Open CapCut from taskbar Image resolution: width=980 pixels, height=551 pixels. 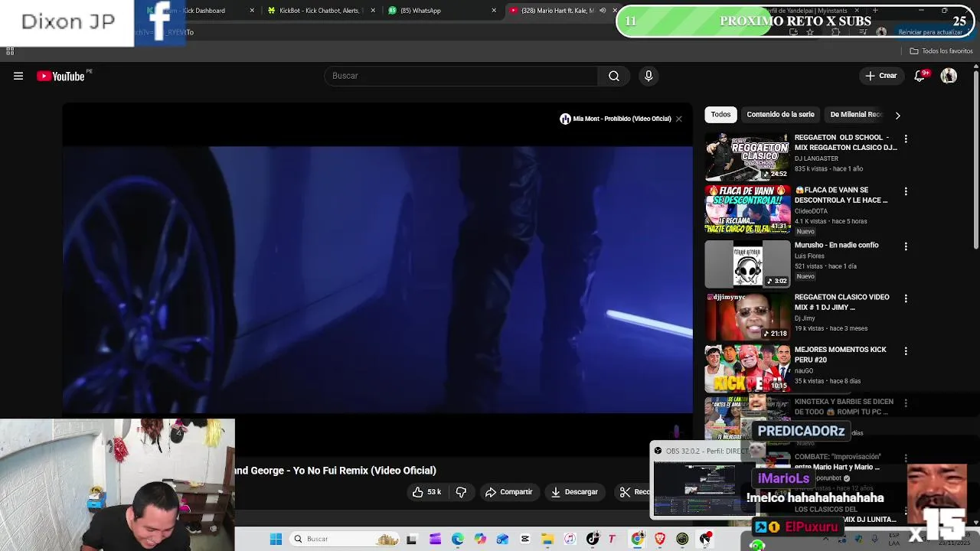click(525, 539)
